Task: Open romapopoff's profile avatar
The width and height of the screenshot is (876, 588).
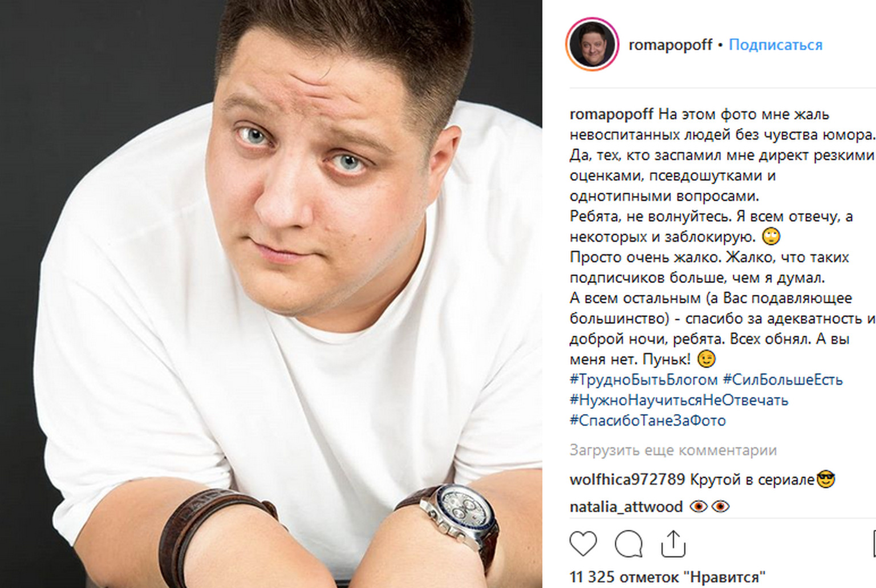Action: tap(592, 44)
